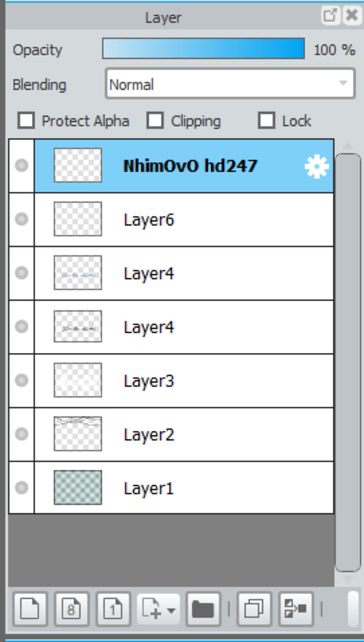This screenshot has height=642, width=364.
Task: Merge the layer down
Action: [296, 609]
